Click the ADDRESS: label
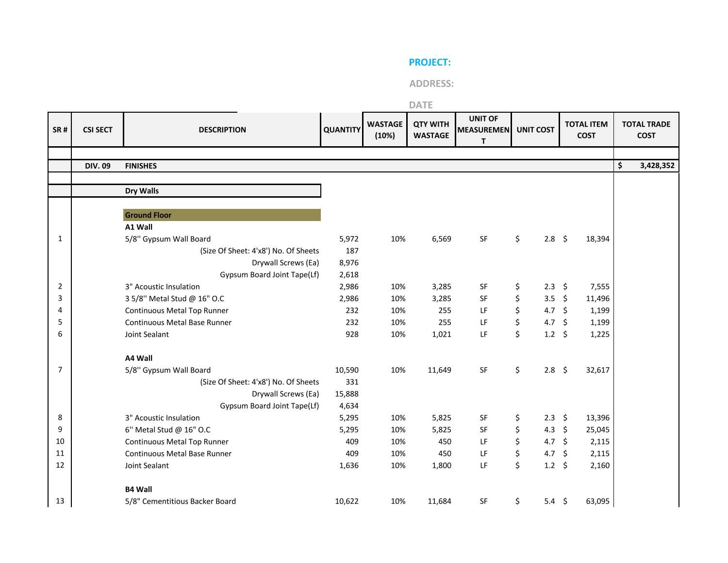 pyautogui.click(x=431, y=83)
